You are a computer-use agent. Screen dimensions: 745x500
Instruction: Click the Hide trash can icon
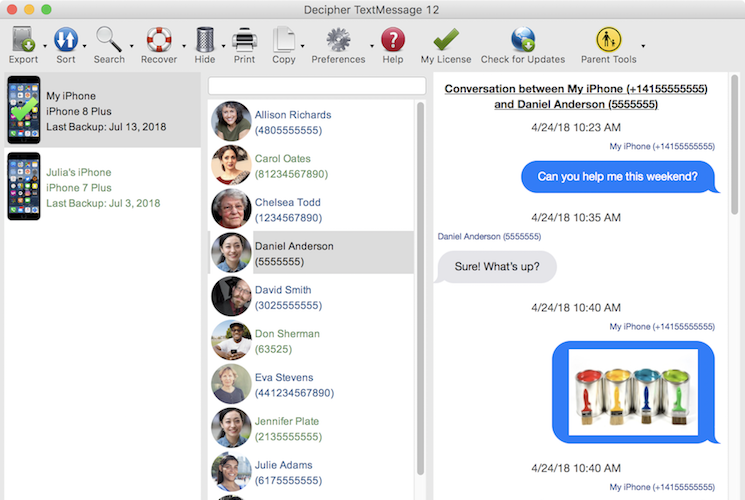click(204, 40)
